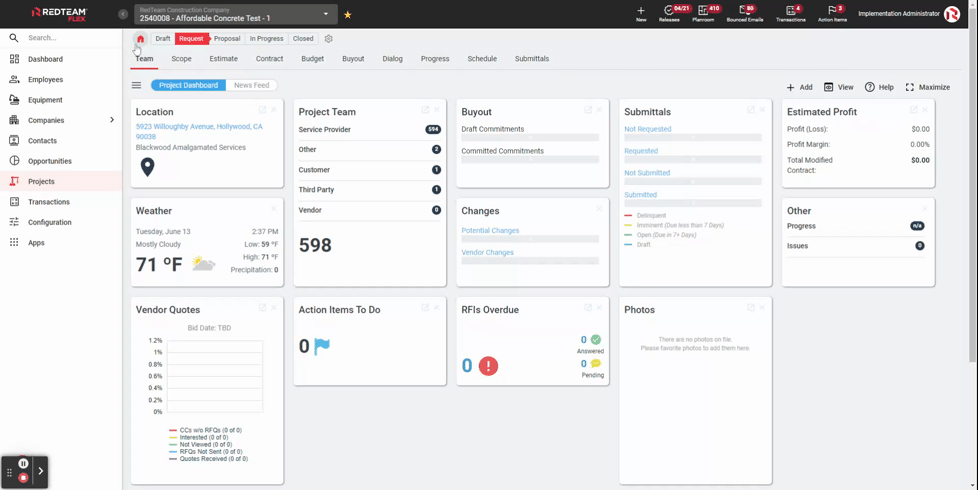Switch to Project Dashboard view toggle
The image size is (978, 490).
[x=188, y=85]
